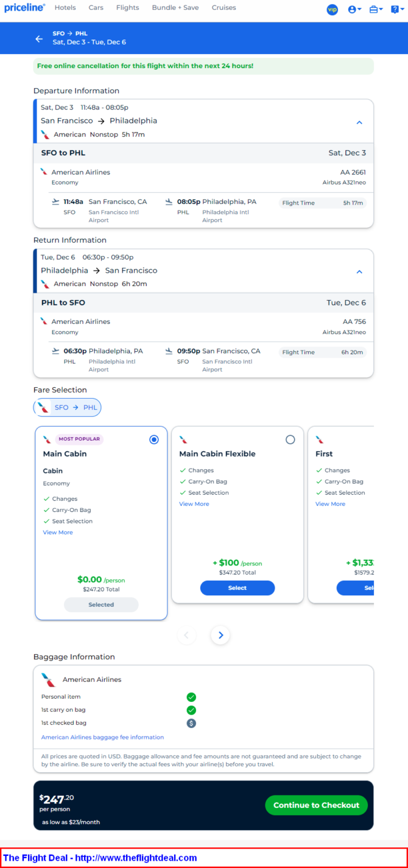Select the SFO → PHL fare chip
The height and width of the screenshot is (868, 408).
[67, 407]
